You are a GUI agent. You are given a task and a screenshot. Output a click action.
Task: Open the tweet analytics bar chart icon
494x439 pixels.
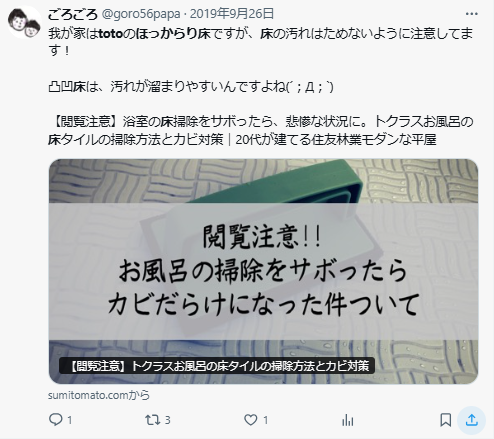348,420
